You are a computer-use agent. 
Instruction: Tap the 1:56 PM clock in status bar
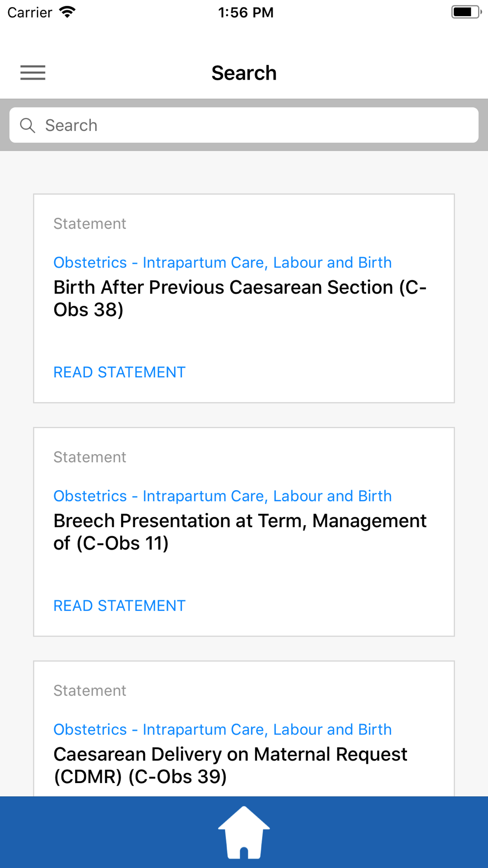(245, 12)
